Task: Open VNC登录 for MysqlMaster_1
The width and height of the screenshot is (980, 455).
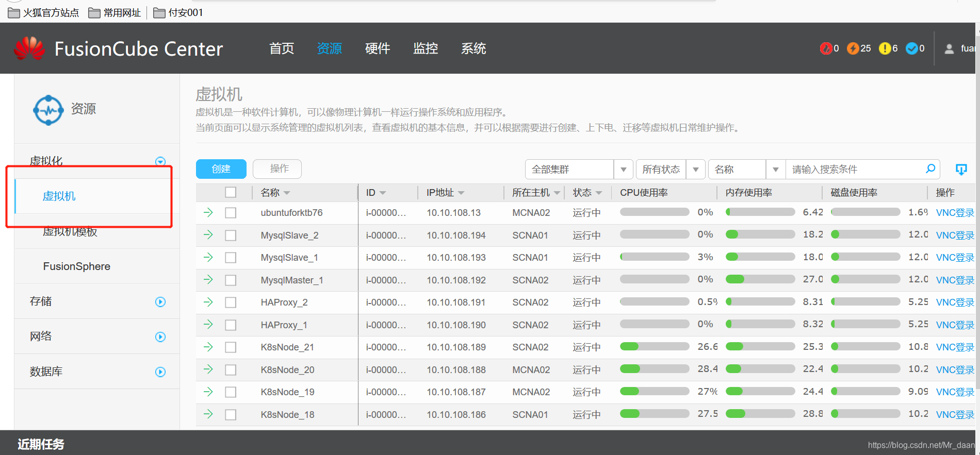Action: tap(955, 280)
